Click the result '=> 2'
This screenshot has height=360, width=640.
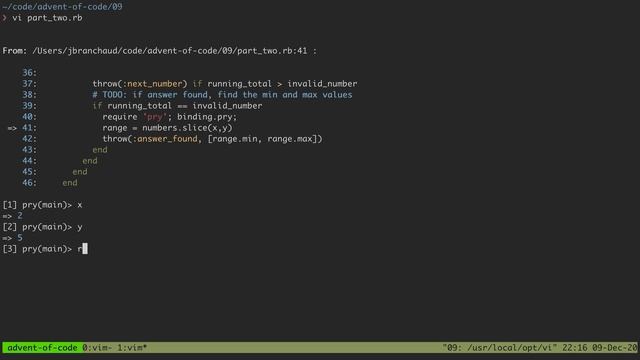pyautogui.click(x=13, y=216)
